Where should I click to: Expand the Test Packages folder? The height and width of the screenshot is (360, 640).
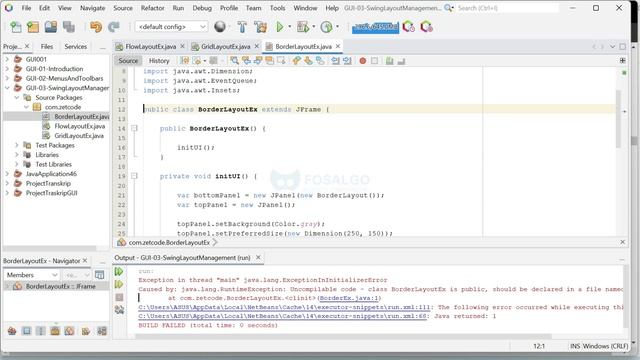tap(17, 145)
